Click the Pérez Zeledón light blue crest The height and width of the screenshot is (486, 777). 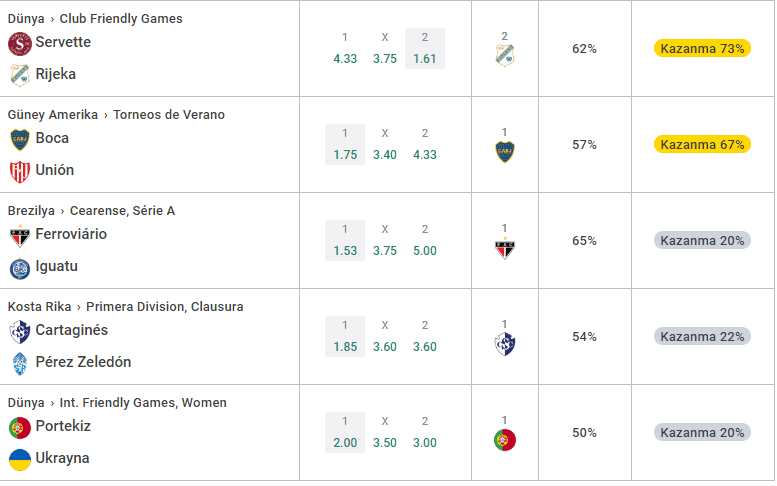coord(20,364)
